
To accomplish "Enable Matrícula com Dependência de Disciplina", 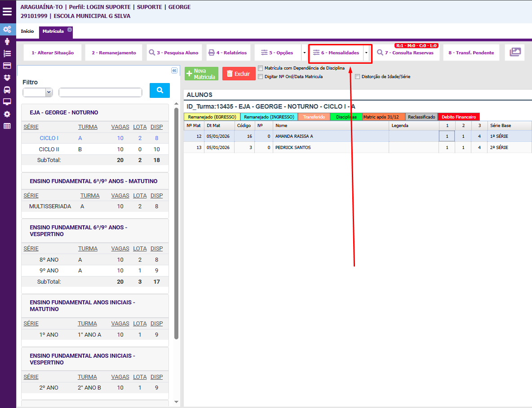I will 261,68.
